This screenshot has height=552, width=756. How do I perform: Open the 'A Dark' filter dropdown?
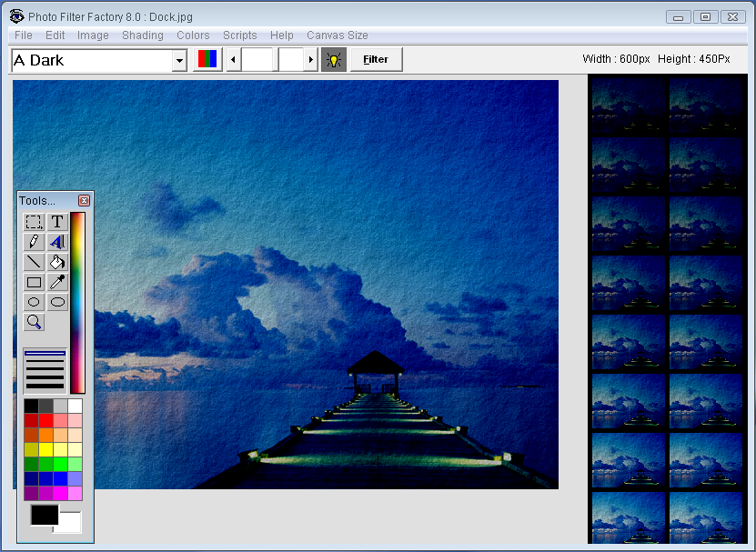(x=99, y=60)
